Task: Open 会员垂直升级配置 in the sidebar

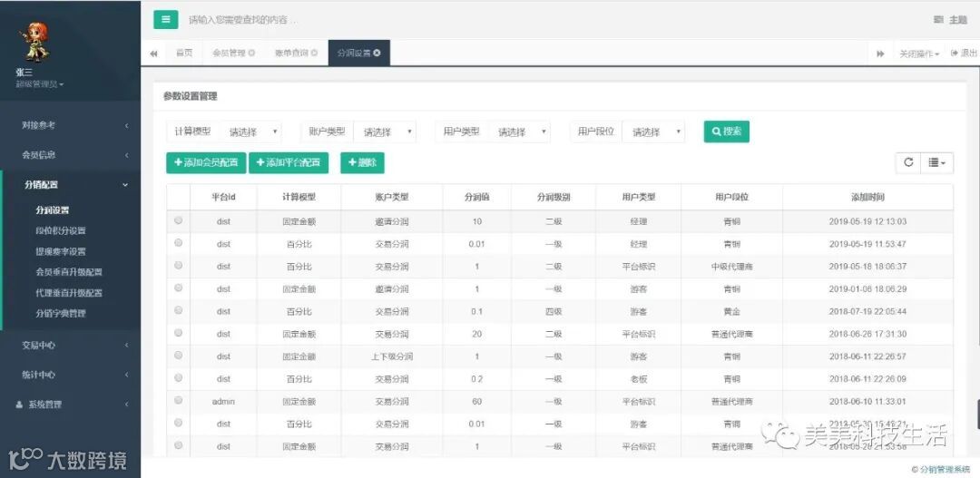Action: (x=69, y=272)
